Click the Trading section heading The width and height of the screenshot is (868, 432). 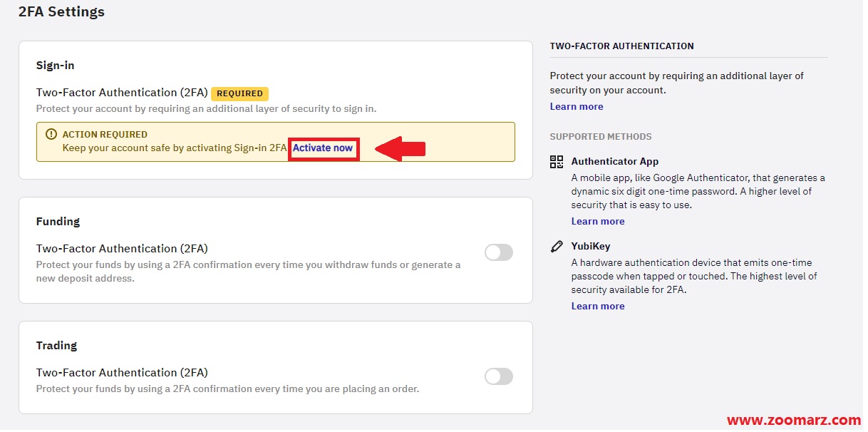[x=56, y=346]
